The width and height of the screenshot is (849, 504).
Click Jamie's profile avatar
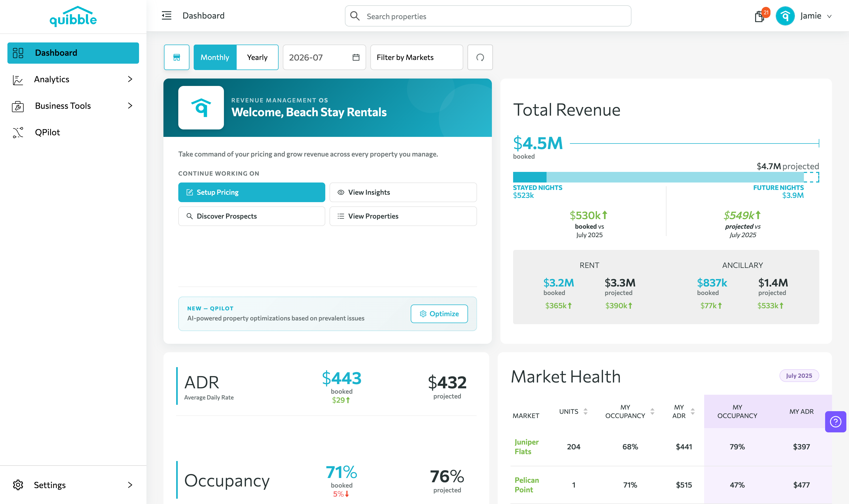785,16
